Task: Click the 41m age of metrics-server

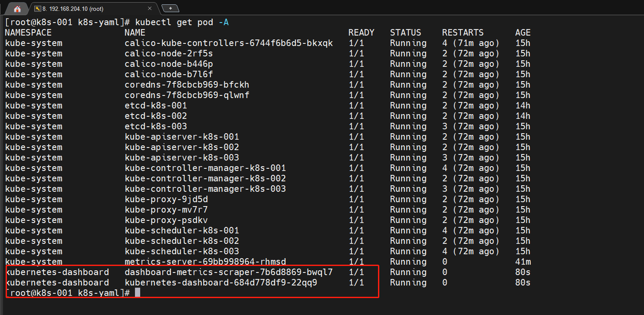Action: pos(523,262)
